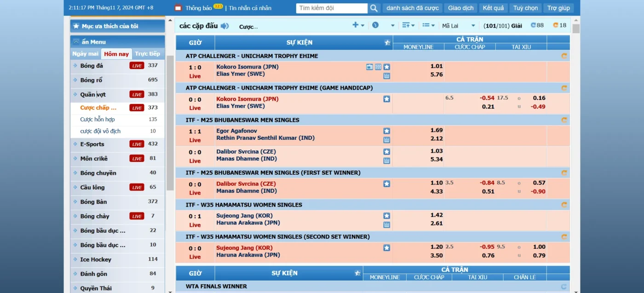
Task: Expand the plus sign dropdown in toolbar
Action: point(358,25)
